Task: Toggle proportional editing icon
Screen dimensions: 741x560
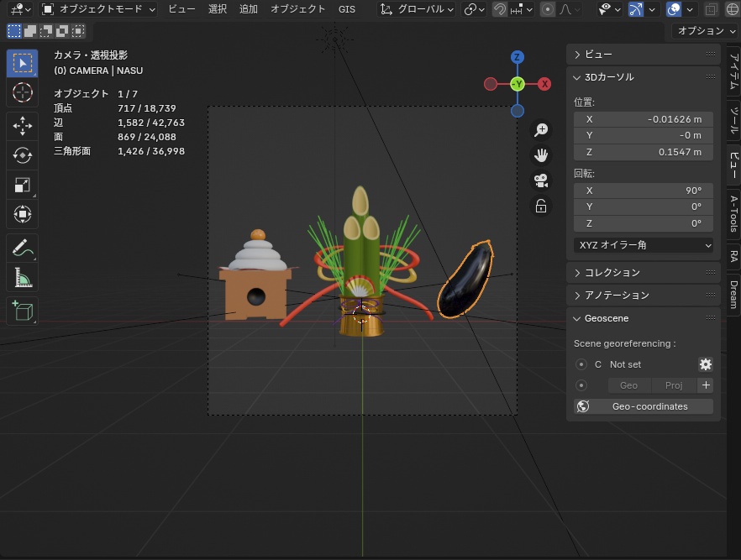Action: point(547,9)
